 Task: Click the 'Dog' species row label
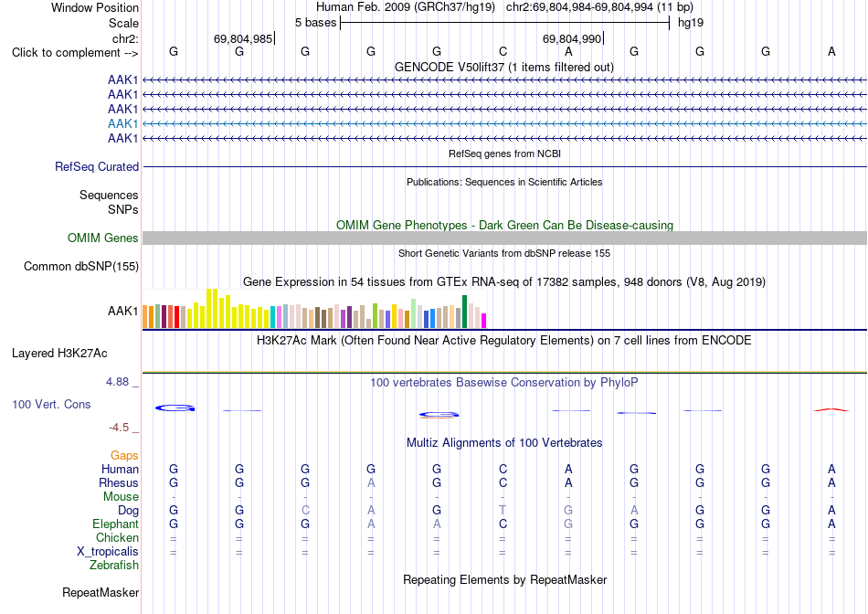click(x=128, y=510)
